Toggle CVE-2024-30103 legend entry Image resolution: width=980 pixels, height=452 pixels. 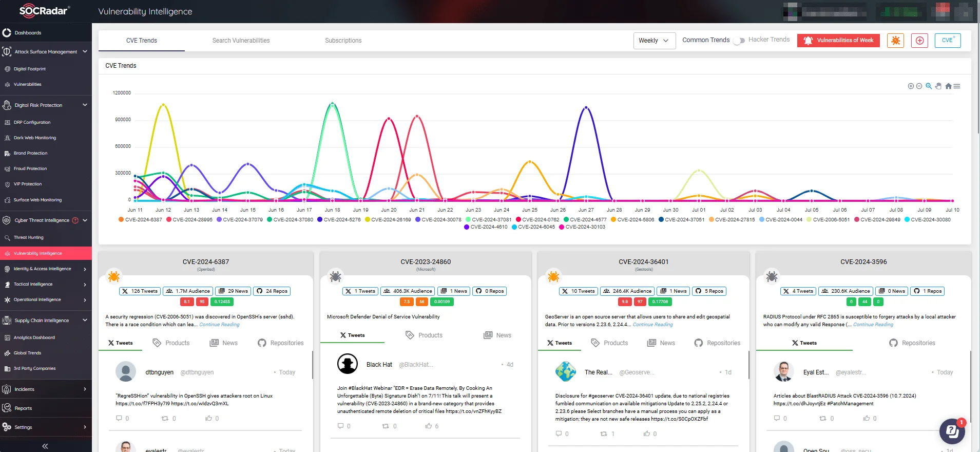582,227
